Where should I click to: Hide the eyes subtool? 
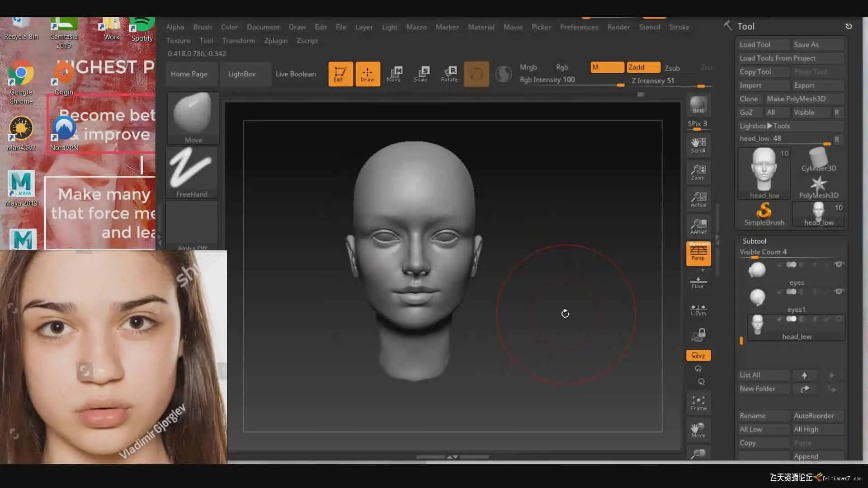(839, 264)
